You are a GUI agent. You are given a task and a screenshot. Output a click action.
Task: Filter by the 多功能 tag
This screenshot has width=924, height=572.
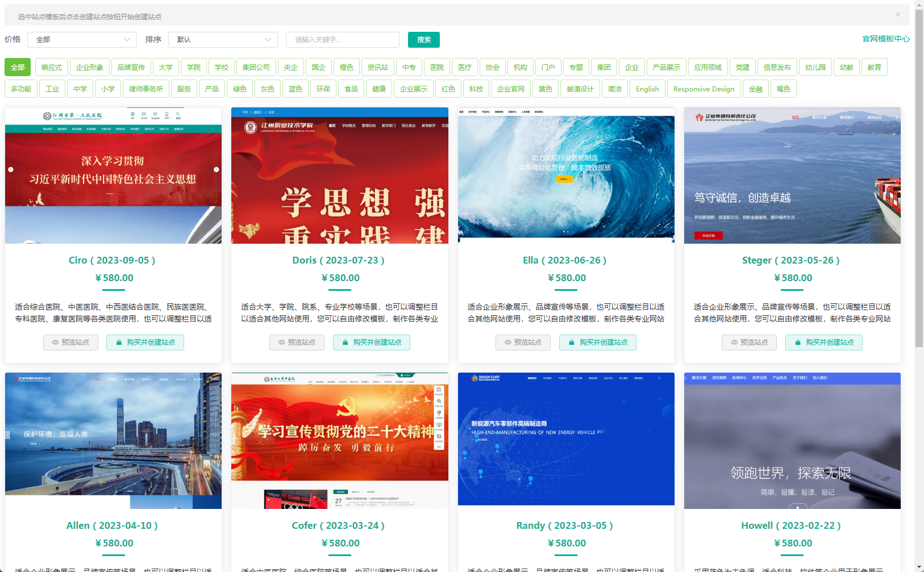tap(21, 89)
